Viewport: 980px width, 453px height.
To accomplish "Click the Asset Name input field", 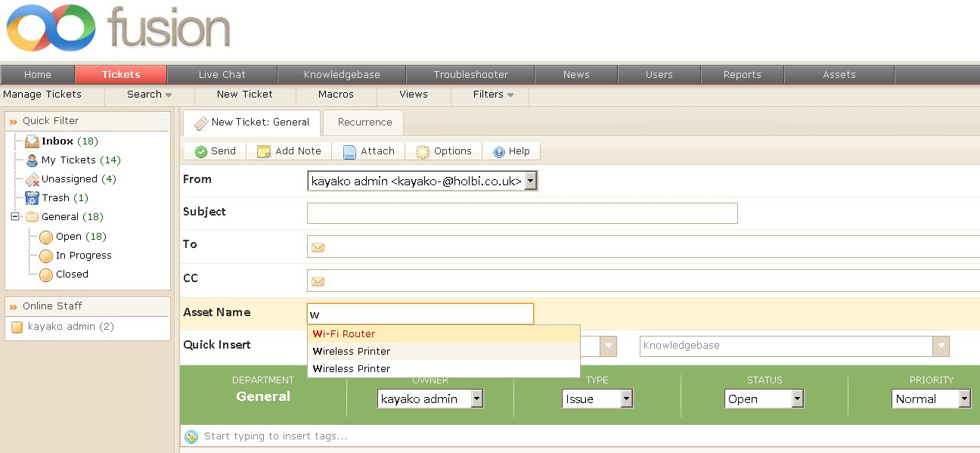I will pos(420,314).
